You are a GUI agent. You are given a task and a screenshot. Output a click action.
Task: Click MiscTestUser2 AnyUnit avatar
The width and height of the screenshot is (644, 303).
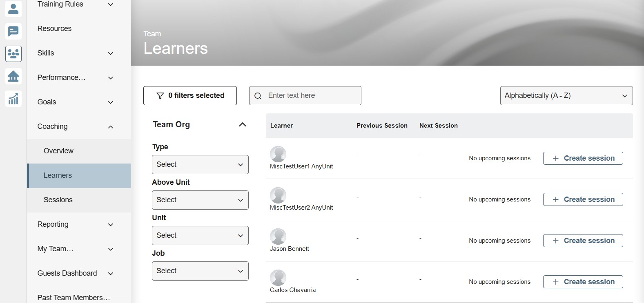(278, 195)
